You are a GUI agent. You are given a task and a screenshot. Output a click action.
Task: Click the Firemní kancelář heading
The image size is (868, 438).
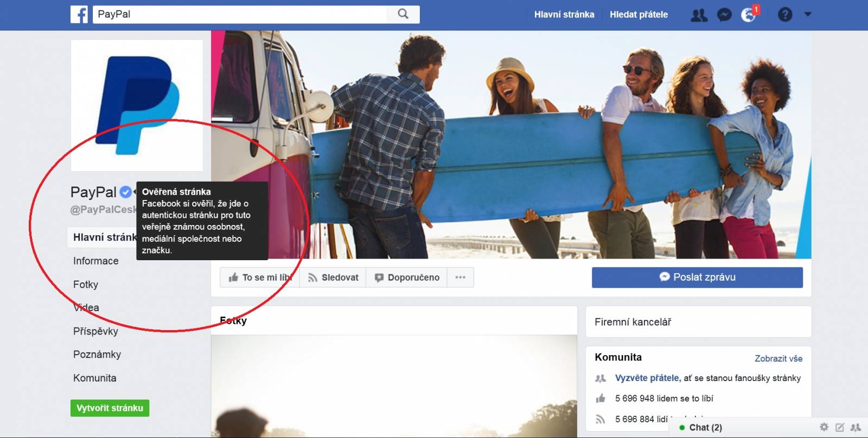coord(633,322)
